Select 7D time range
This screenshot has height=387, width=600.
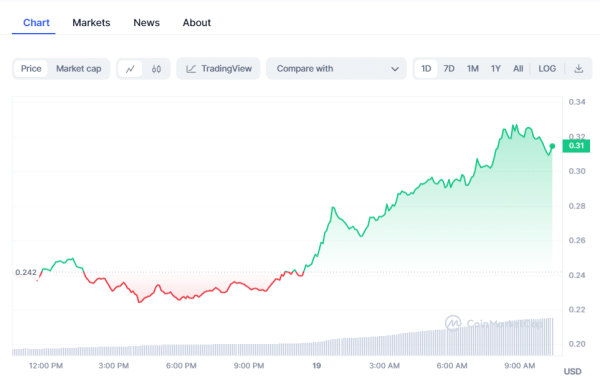point(449,69)
